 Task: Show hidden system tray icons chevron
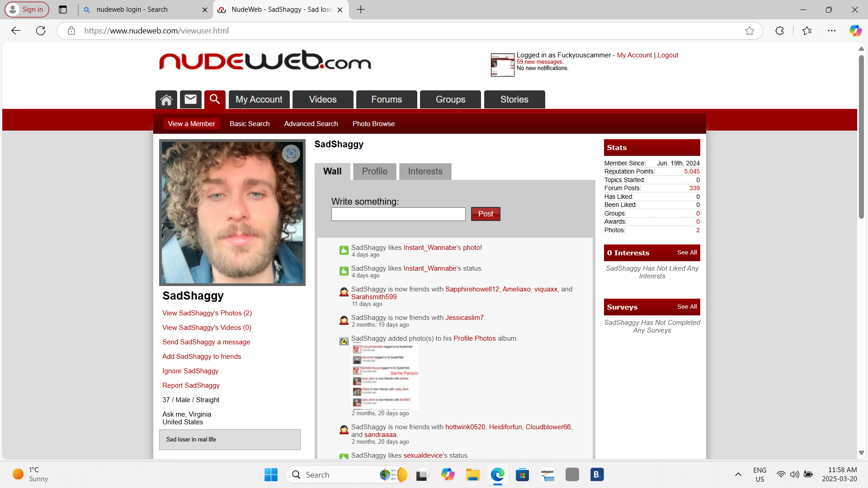point(738,474)
